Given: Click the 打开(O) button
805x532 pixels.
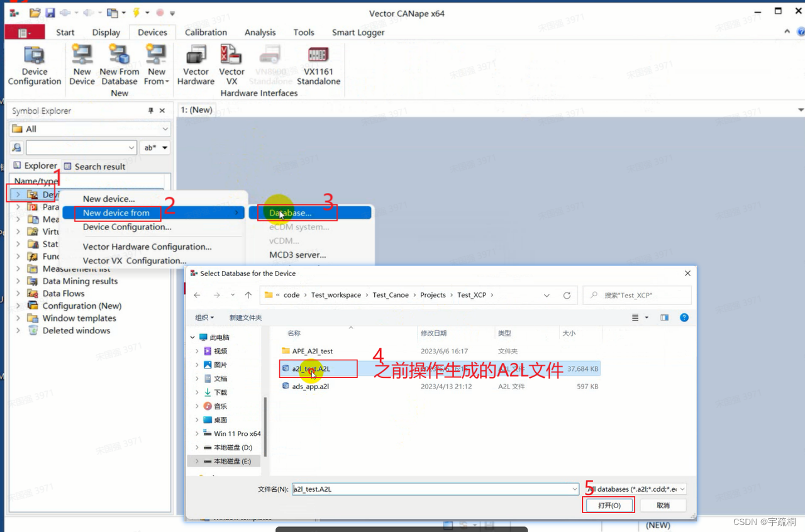Looking at the screenshot, I should (x=609, y=505).
